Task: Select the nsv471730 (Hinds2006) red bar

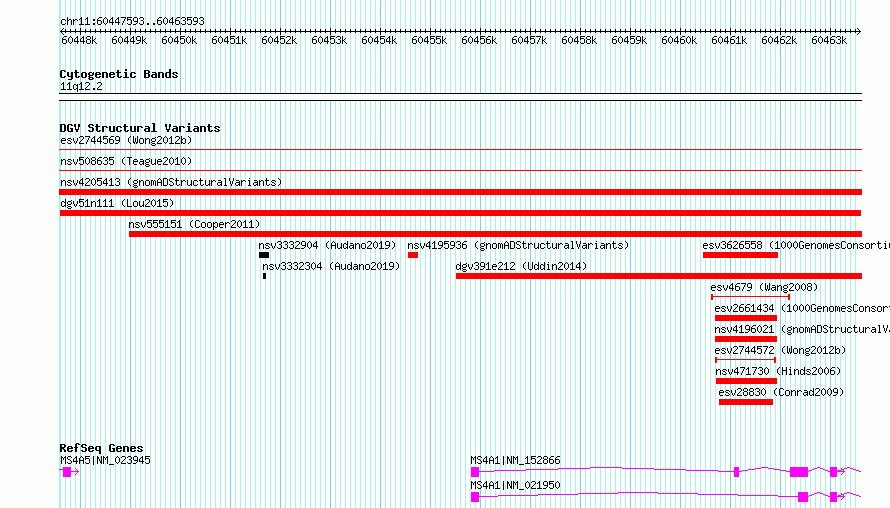Action: pyautogui.click(x=746, y=381)
